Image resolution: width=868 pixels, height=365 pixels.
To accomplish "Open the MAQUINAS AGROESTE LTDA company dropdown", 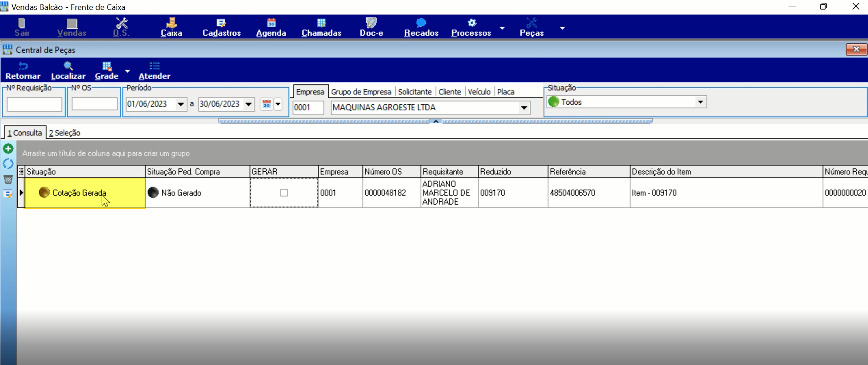I will pyautogui.click(x=524, y=108).
